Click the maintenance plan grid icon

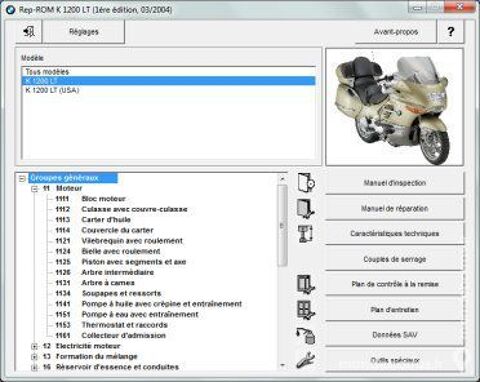tap(306, 310)
